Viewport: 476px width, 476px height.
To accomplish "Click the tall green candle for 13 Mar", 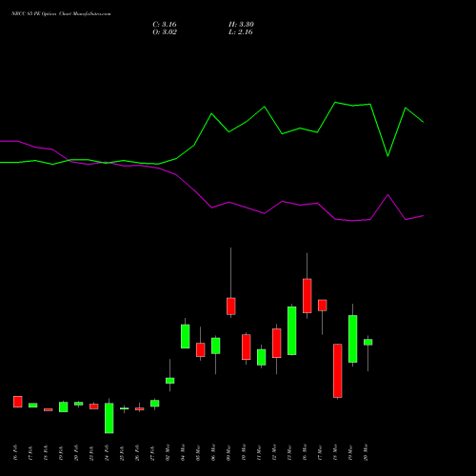I will (x=292, y=330).
